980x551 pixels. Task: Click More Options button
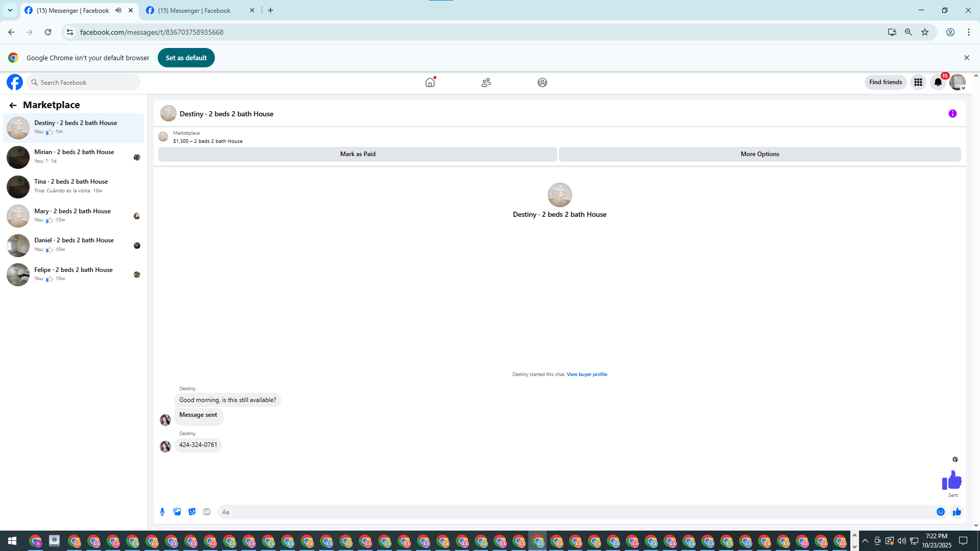pyautogui.click(x=759, y=154)
